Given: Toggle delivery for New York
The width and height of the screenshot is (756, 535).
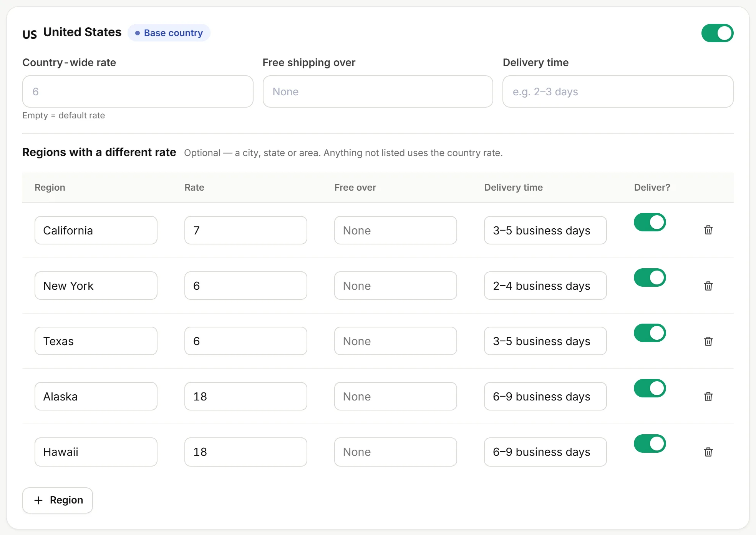Looking at the screenshot, I should click(x=650, y=277).
